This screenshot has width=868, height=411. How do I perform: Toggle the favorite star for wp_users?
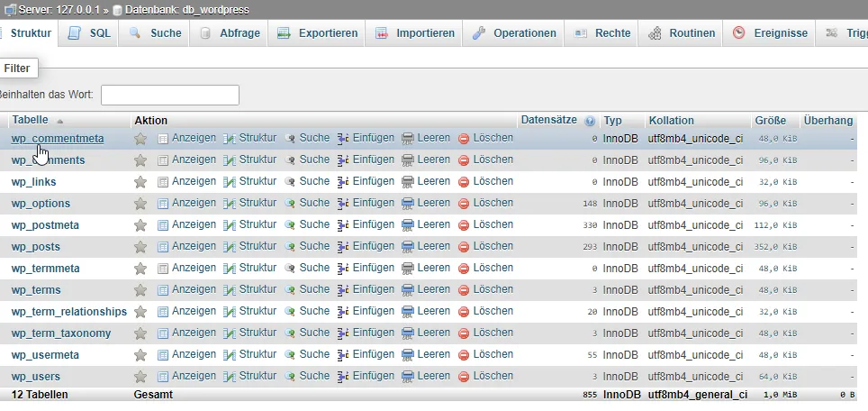140,377
